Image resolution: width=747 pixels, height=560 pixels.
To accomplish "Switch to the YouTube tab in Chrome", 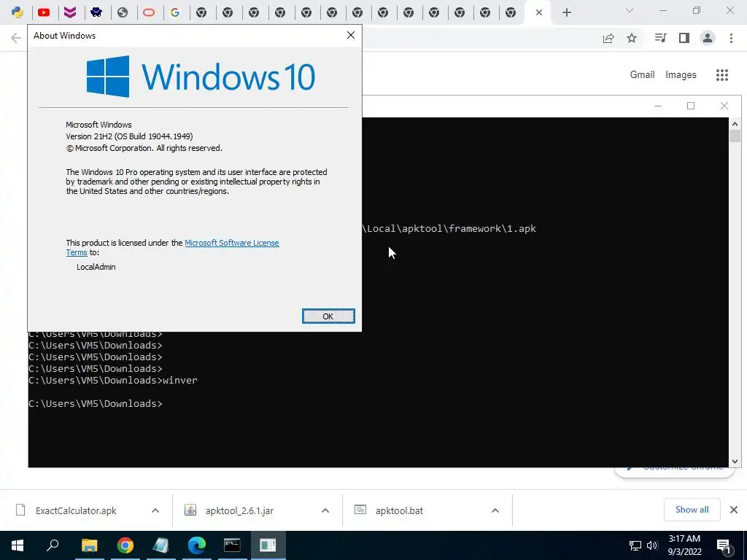I will click(x=44, y=12).
